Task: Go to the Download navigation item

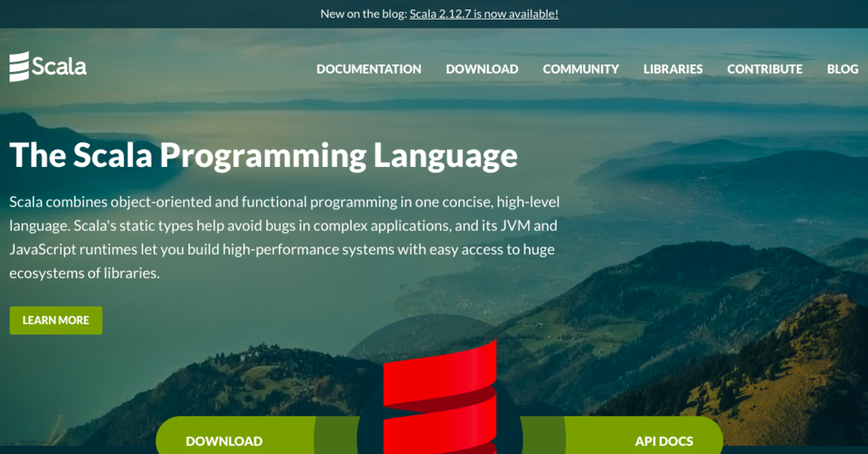Action: point(482,69)
